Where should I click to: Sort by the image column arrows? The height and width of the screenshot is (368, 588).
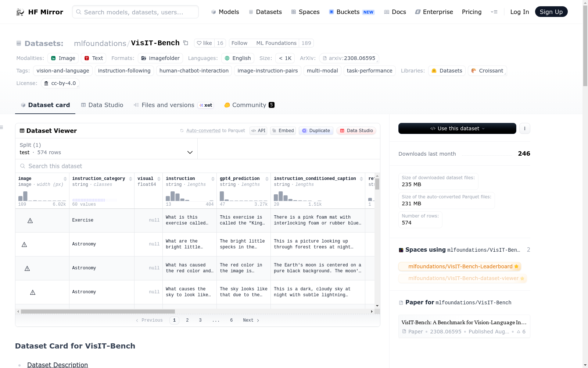(x=65, y=179)
